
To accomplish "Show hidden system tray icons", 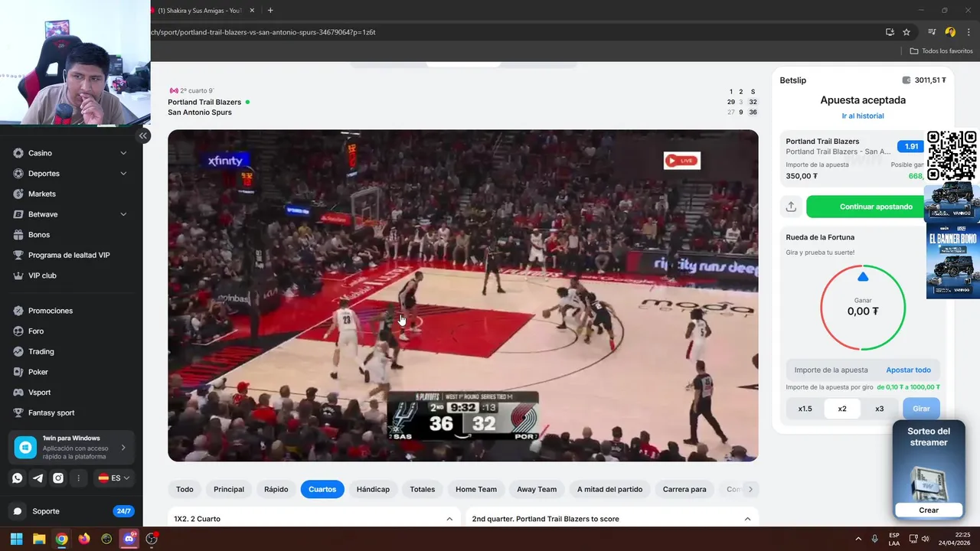I will pos(858,539).
